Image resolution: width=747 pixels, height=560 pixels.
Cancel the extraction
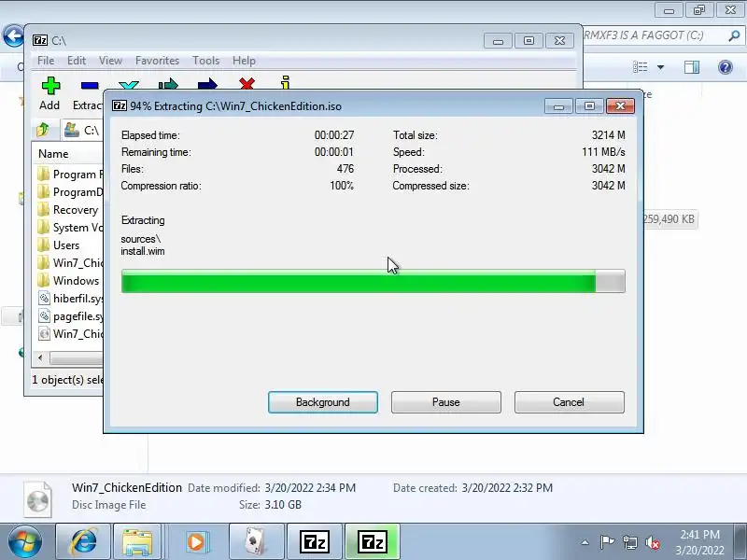pyautogui.click(x=570, y=402)
